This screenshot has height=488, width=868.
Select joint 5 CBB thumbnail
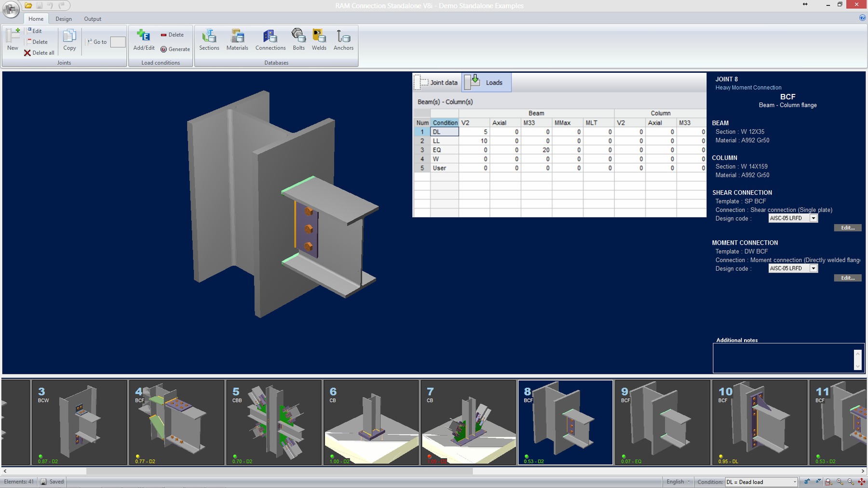(273, 422)
